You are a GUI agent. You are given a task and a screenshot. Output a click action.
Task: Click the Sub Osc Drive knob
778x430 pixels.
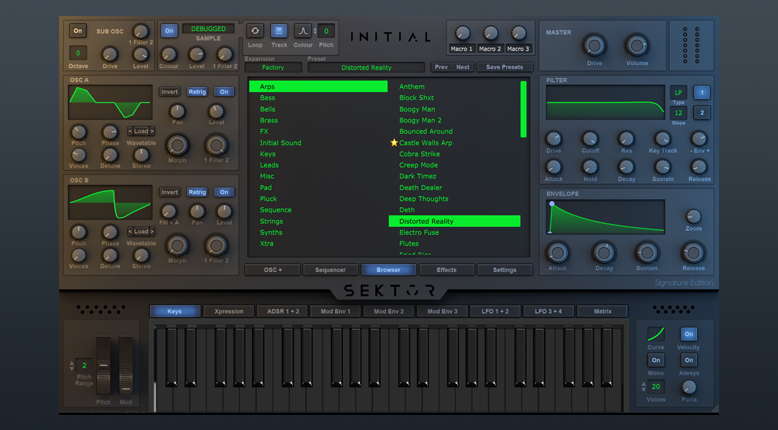(110, 54)
